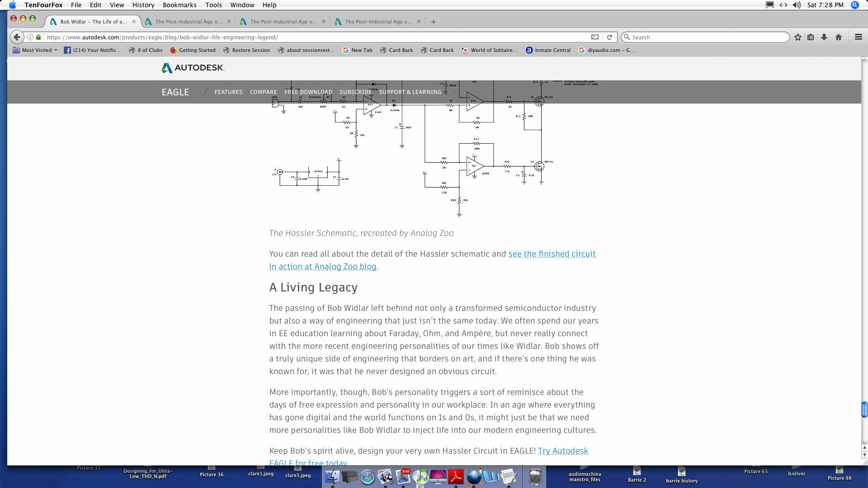868x488 pixels.
Task: Reload the current page
Action: tap(609, 37)
